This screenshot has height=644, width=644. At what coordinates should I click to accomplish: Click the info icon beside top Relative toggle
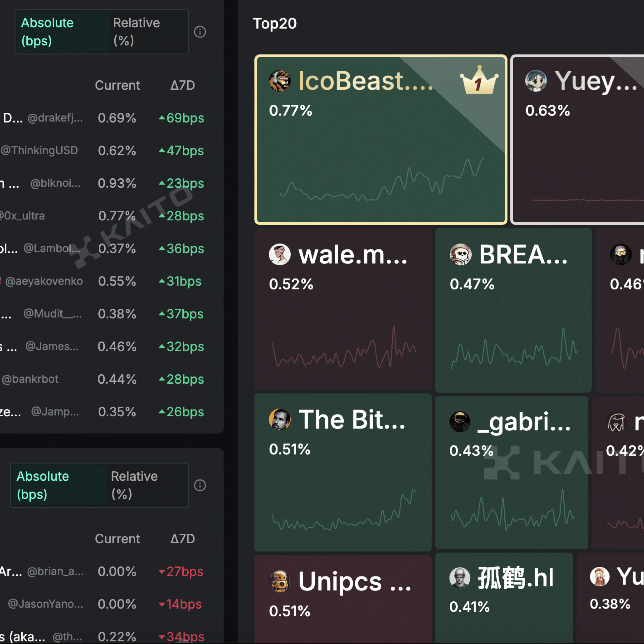point(200,32)
